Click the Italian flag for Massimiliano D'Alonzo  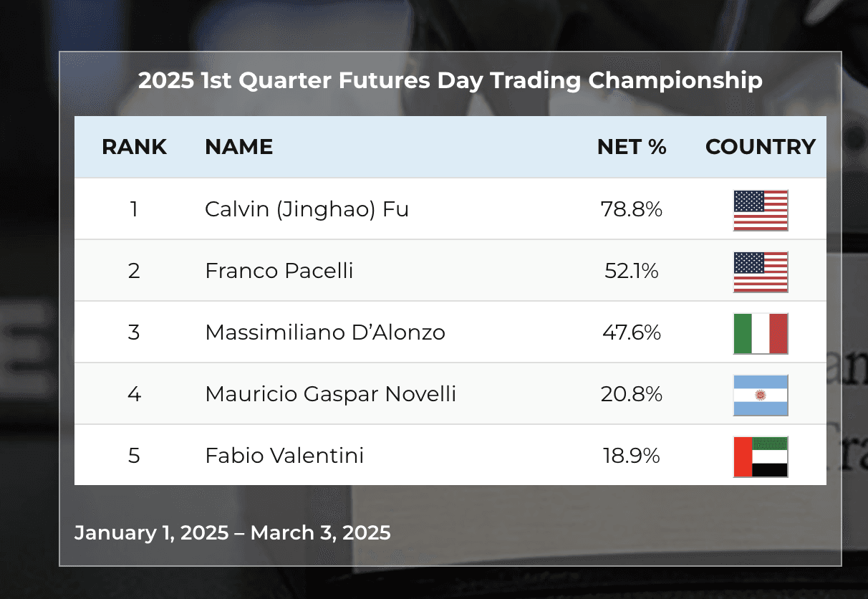point(761,333)
